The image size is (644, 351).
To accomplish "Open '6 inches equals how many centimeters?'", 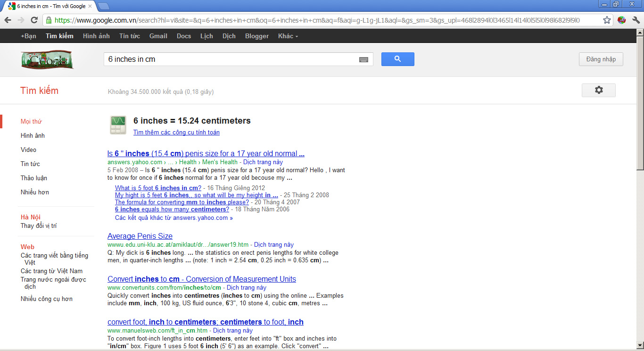I will 172,209.
